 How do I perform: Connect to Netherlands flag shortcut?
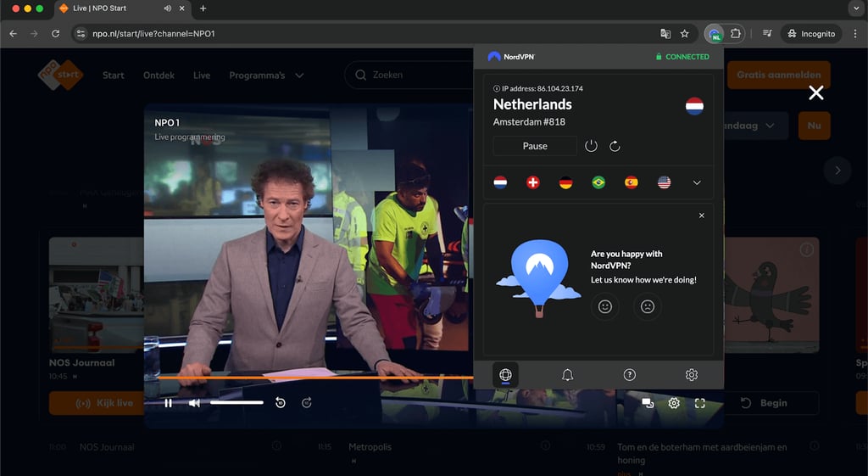[500, 182]
